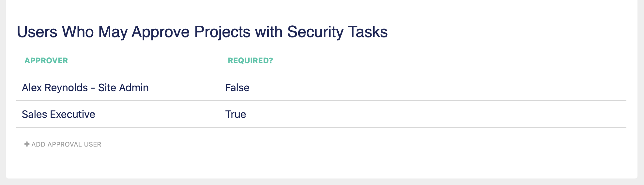Select the word Security in the heading
The height and width of the screenshot is (185, 644).
315,32
